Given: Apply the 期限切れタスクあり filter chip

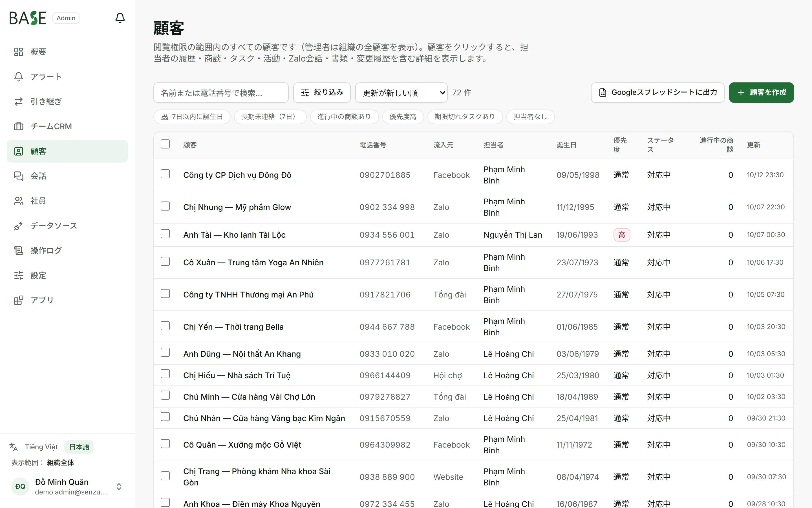Looking at the screenshot, I should click(x=465, y=117).
